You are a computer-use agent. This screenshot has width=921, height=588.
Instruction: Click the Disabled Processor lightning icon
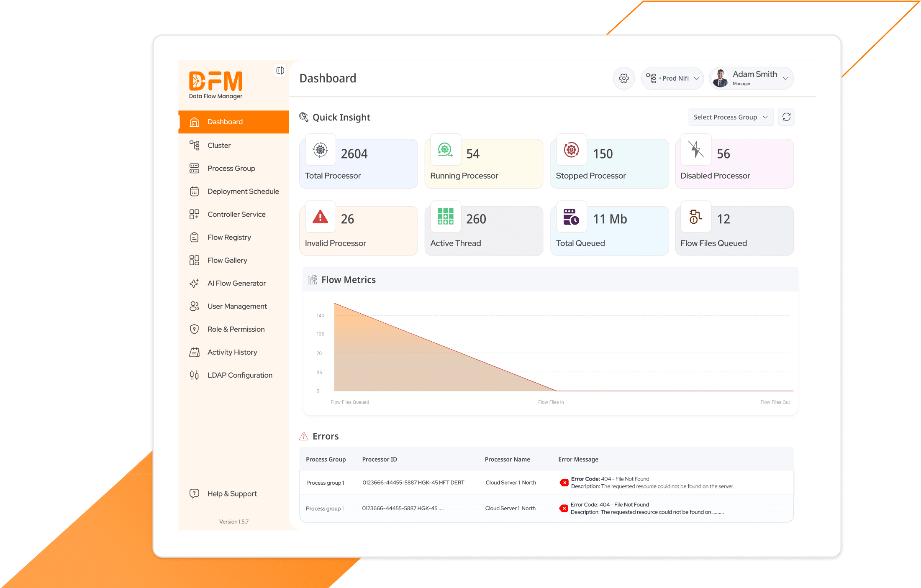pyautogui.click(x=695, y=149)
